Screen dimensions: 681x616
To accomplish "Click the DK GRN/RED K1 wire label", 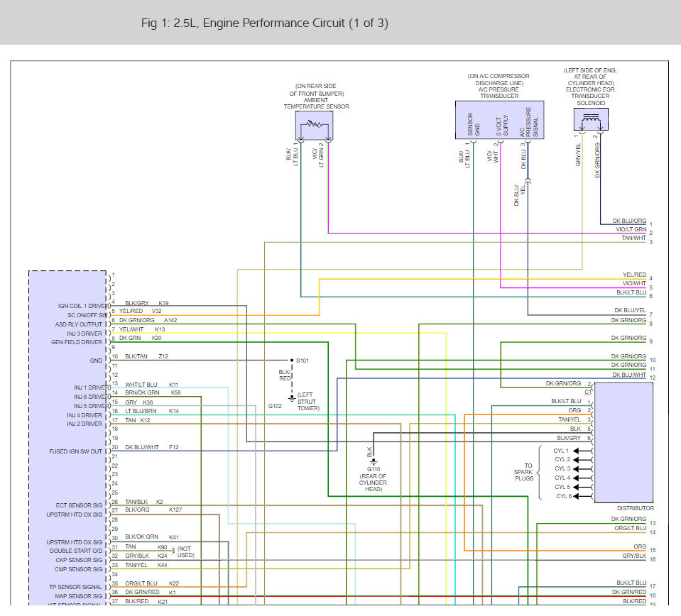I will click(151, 592).
